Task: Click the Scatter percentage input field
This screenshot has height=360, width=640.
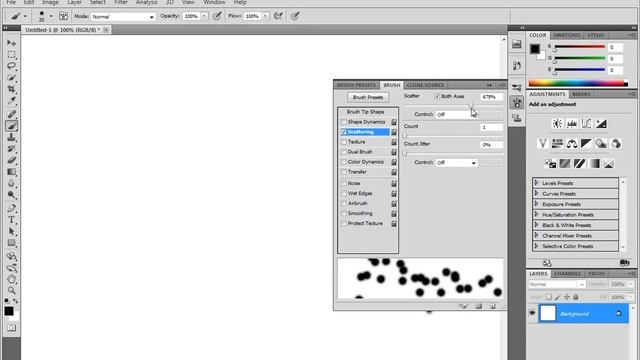Action: click(x=491, y=97)
